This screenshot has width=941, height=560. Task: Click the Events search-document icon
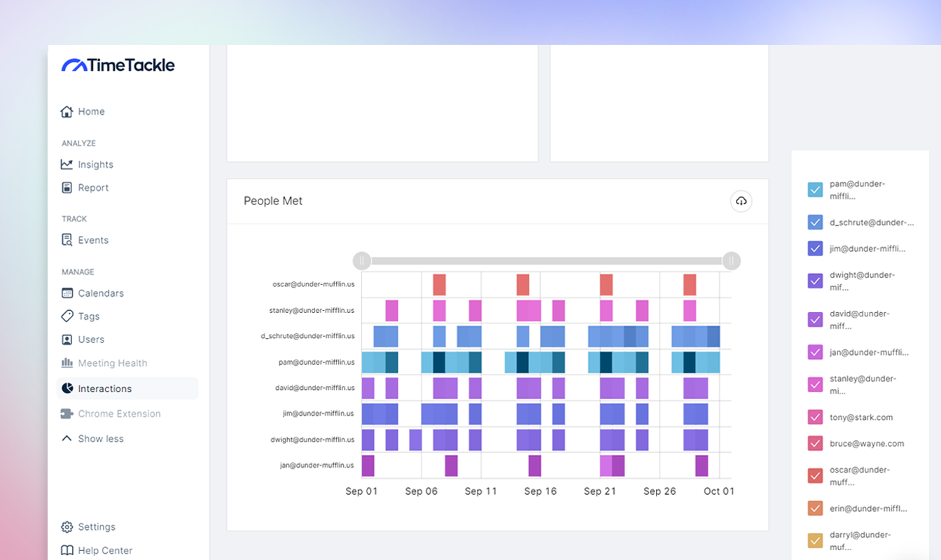click(67, 240)
